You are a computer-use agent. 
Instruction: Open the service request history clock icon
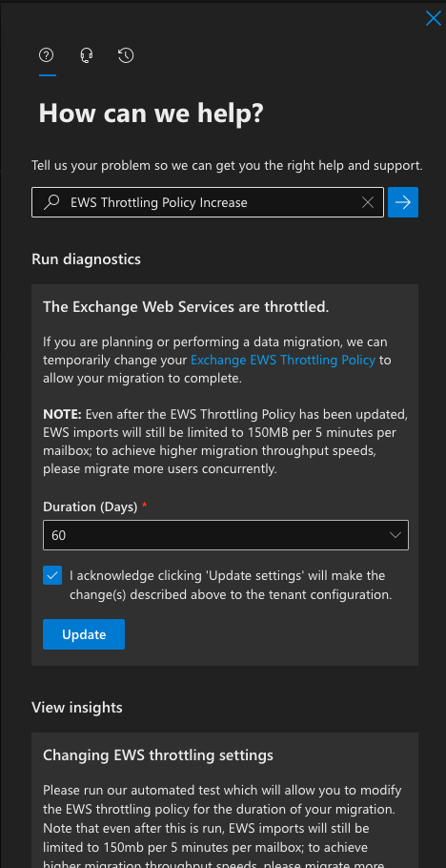(x=126, y=55)
